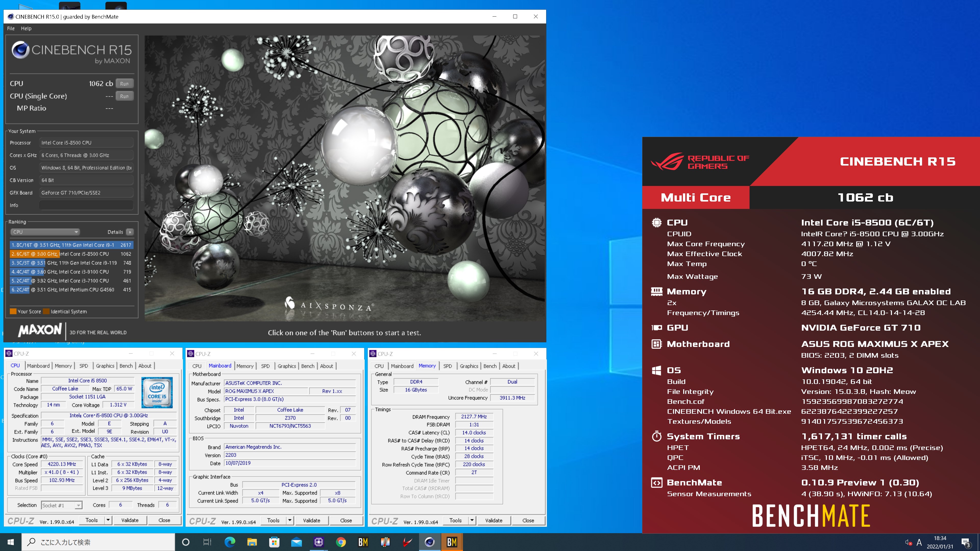Switch to Bench tab in first CPU-Z

tap(126, 366)
